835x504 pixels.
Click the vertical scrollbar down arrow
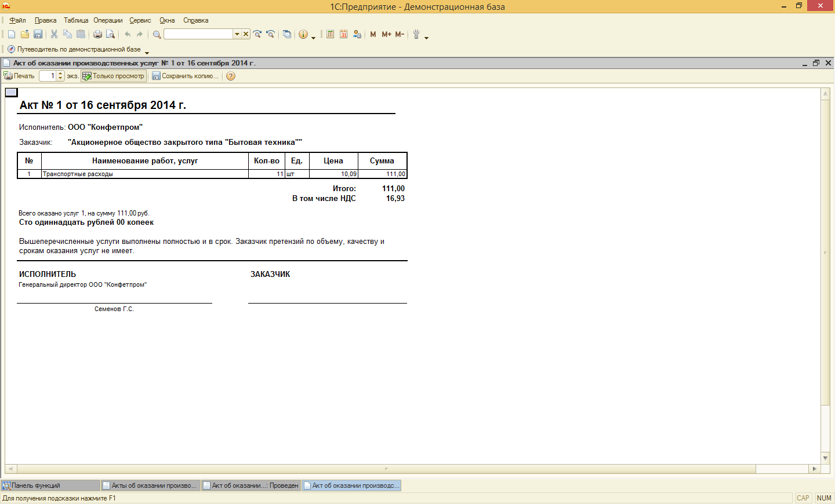tap(825, 458)
